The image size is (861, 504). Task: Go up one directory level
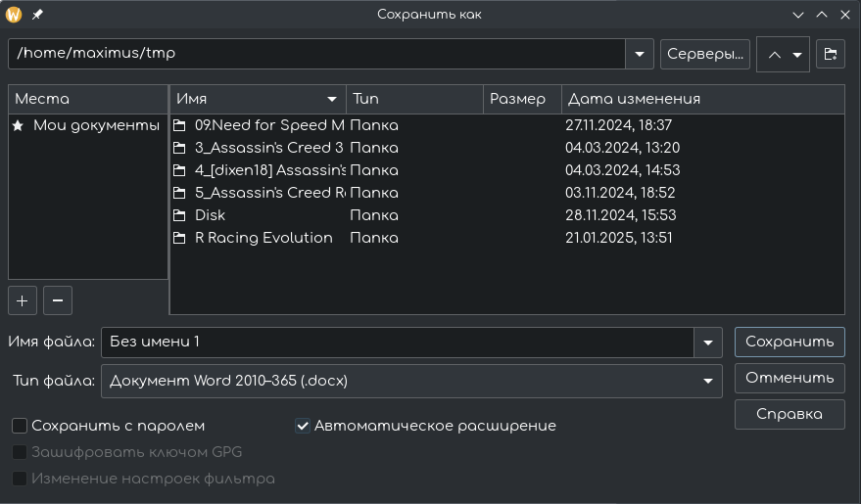pyautogui.click(x=774, y=55)
